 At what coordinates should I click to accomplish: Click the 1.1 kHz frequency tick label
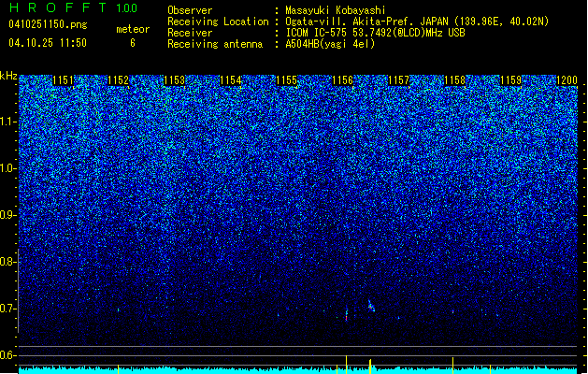click(8, 122)
